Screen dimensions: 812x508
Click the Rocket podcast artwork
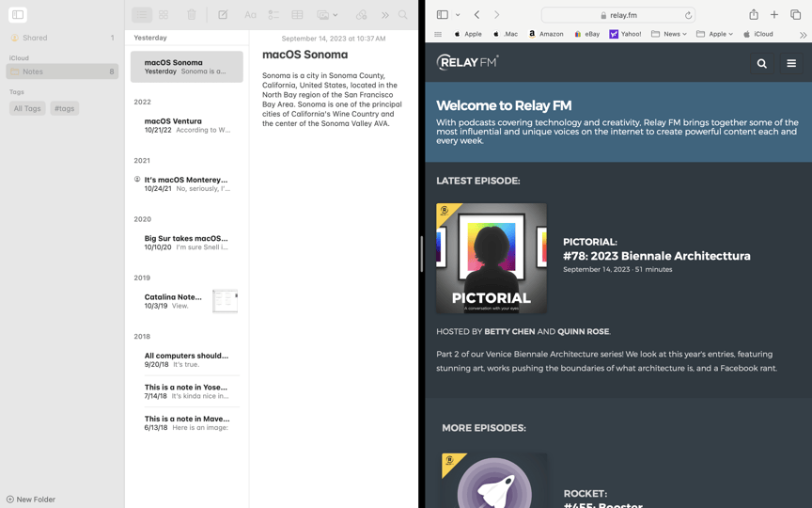(494, 481)
